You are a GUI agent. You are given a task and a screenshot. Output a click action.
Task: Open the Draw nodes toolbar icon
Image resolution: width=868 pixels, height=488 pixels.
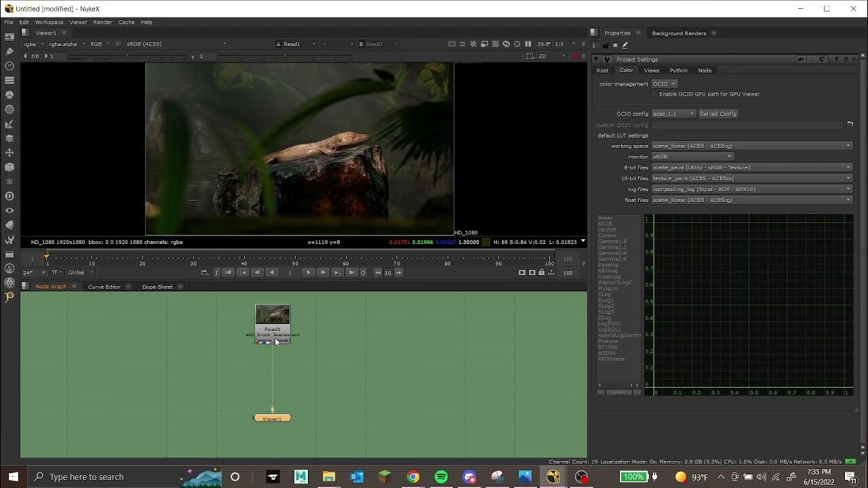pyautogui.click(x=9, y=52)
